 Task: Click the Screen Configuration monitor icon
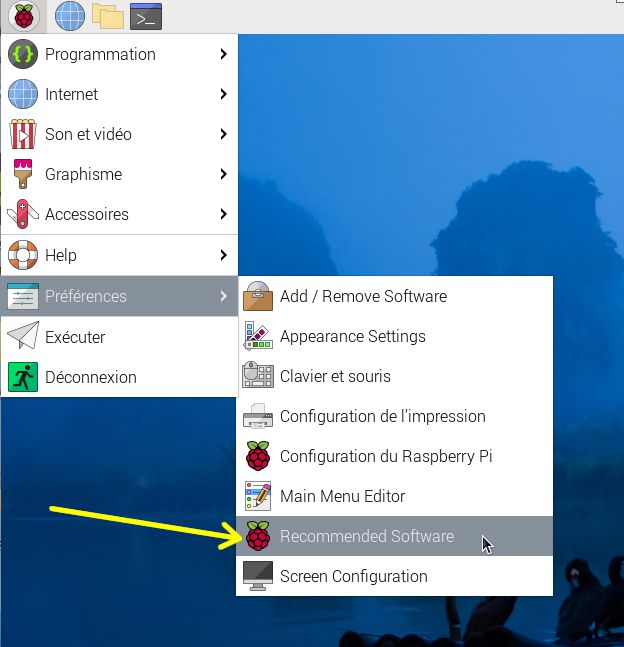click(258, 576)
